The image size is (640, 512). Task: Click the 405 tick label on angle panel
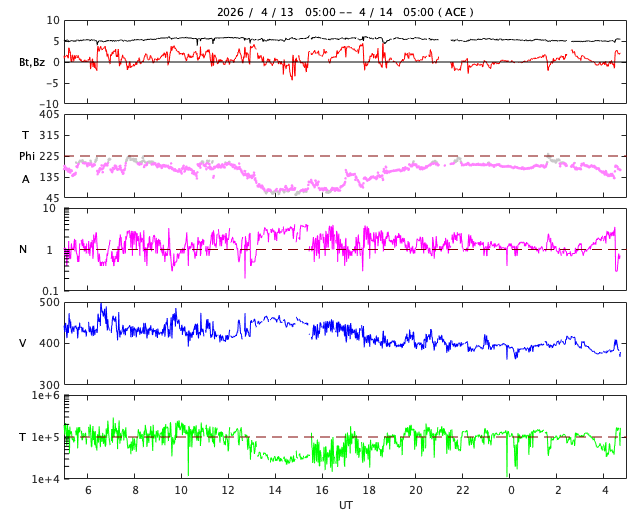point(49,115)
